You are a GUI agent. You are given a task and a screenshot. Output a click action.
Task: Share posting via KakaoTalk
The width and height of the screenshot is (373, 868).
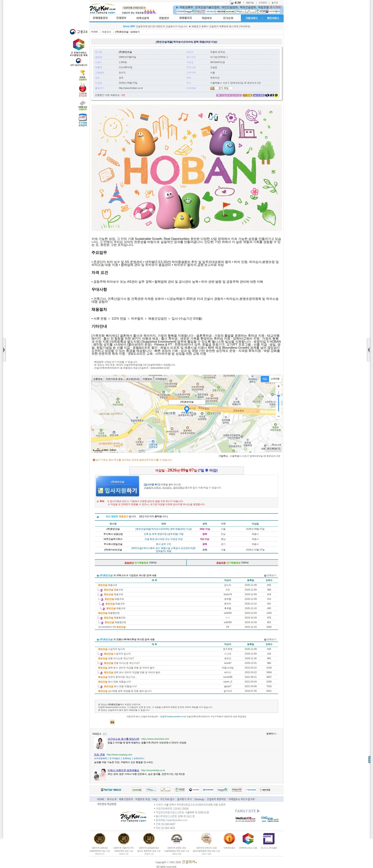coord(276,95)
